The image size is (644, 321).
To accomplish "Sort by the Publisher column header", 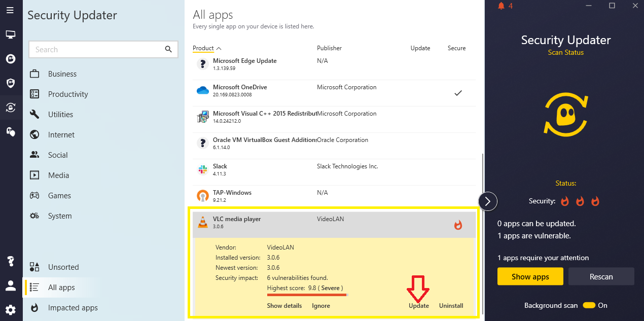I will [330, 48].
